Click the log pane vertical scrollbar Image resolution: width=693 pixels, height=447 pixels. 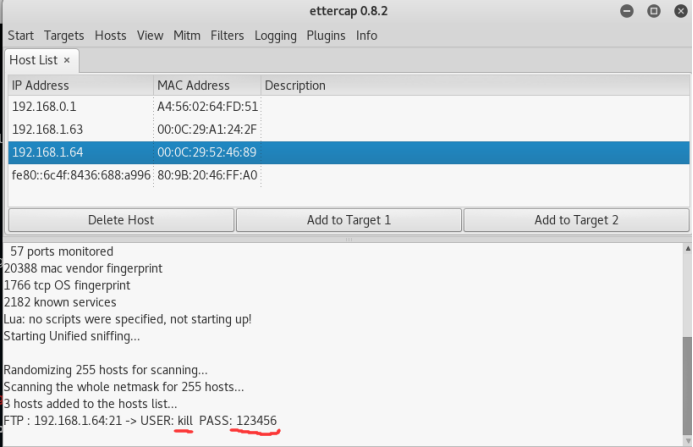686,380
